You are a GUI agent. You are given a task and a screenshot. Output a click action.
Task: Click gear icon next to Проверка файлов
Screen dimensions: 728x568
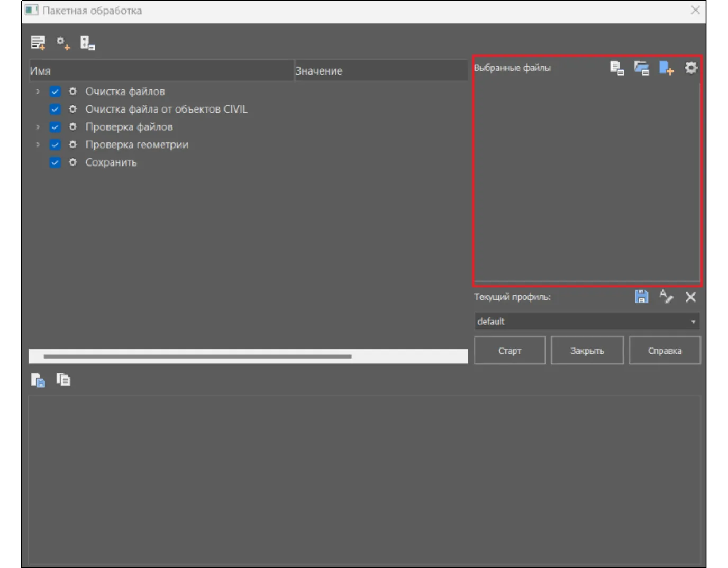point(73,127)
